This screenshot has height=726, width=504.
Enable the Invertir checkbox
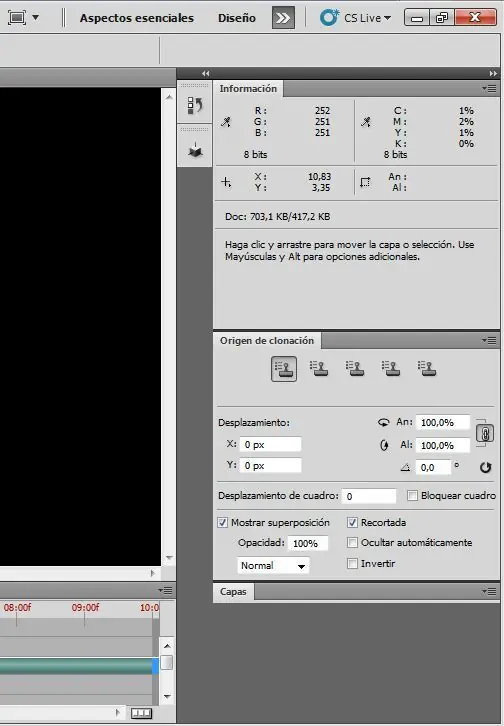(352, 563)
